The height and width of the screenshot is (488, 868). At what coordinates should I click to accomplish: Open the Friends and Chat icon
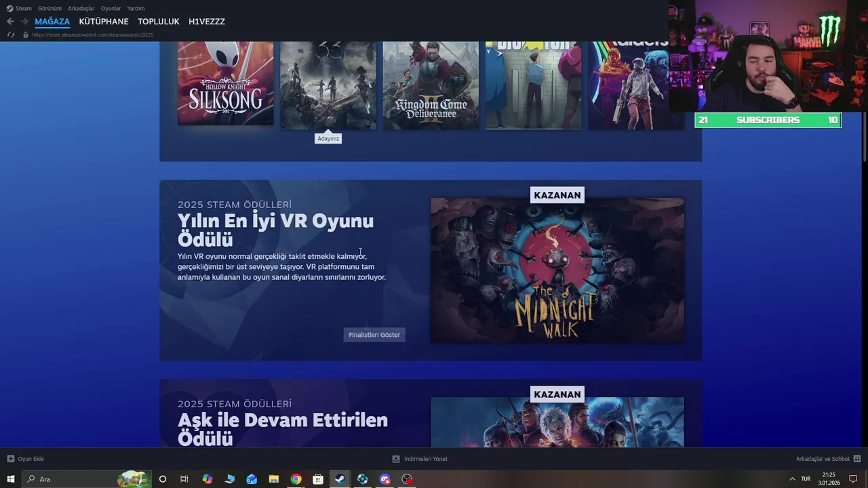[x=857, y=459]
